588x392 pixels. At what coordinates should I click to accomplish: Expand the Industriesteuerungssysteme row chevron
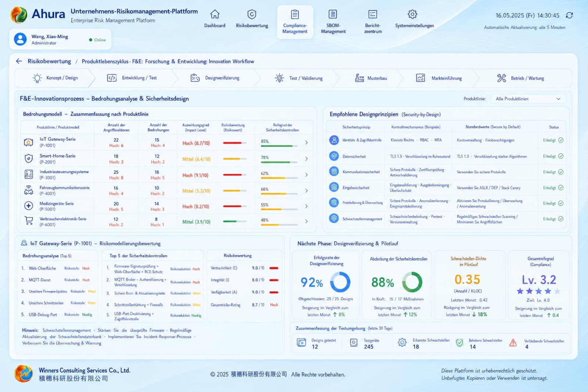click(x=306, y=175)
